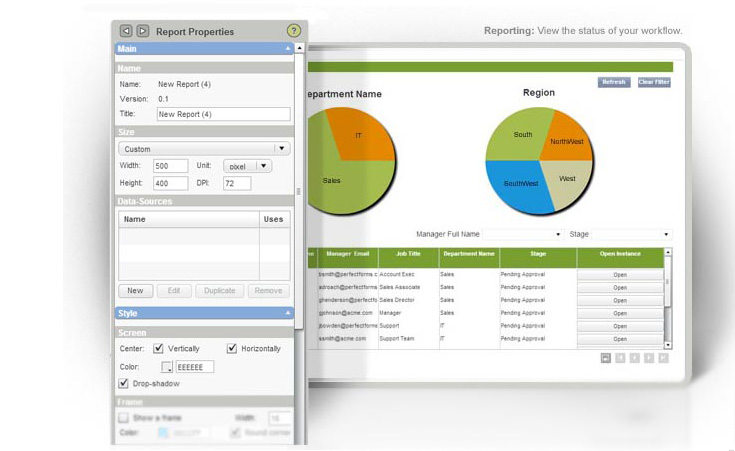Click the previous-page pager icon below the table
735x451 pixels.
(634, 358)
